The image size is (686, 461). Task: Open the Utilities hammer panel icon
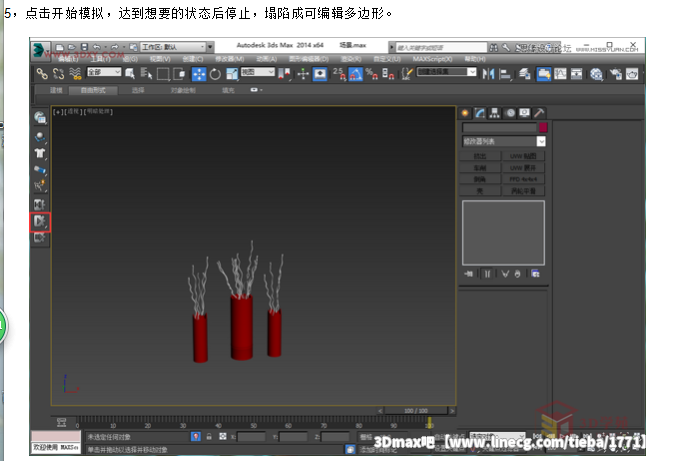539,113
